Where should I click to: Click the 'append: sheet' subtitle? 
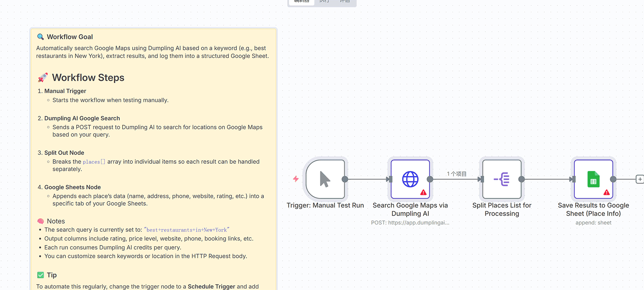pyautogui.click(x=593, y=222)
